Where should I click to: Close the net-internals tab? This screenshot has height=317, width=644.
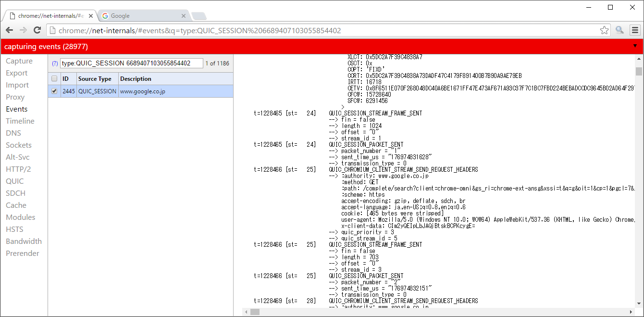[x=91, y=16]
